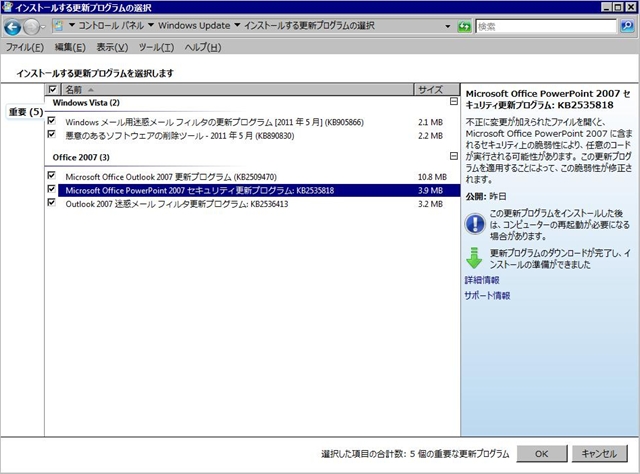Click the 3.9 MB size in highlighted row
640x474 pixels.
(x=430, y=190)
